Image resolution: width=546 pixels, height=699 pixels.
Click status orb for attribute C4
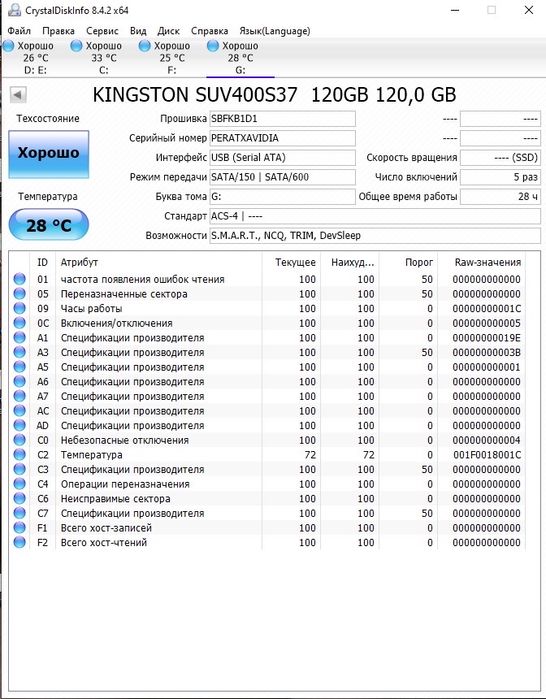coord(20,484)
